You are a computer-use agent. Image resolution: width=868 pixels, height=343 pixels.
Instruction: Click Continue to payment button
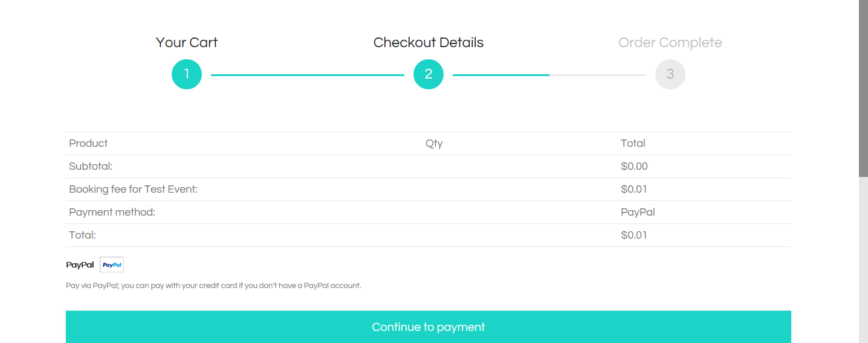(429, 327)
